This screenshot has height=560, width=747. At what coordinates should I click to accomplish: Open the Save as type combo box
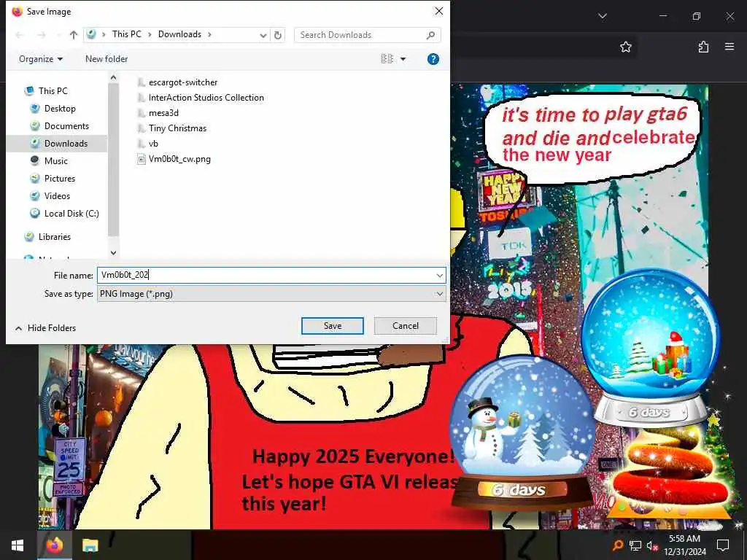coord(271,294)
